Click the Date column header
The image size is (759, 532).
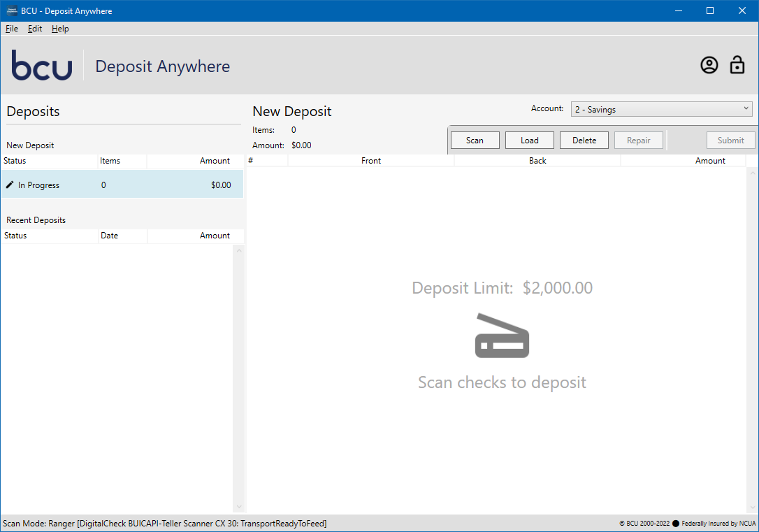(122, 236)
